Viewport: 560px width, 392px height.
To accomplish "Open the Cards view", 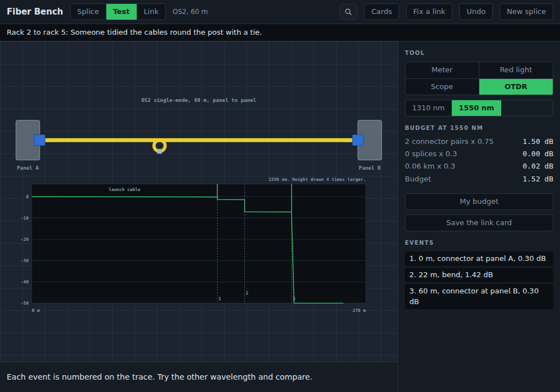I will [x=381, y=12].
